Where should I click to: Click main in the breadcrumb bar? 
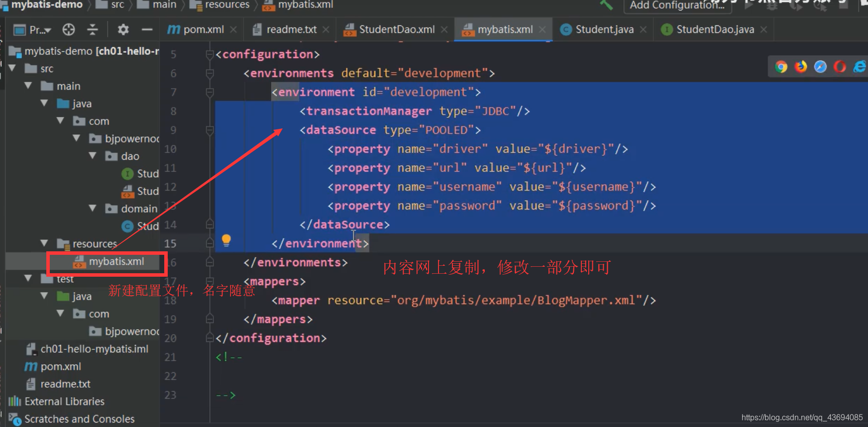[x=157, y=5]
